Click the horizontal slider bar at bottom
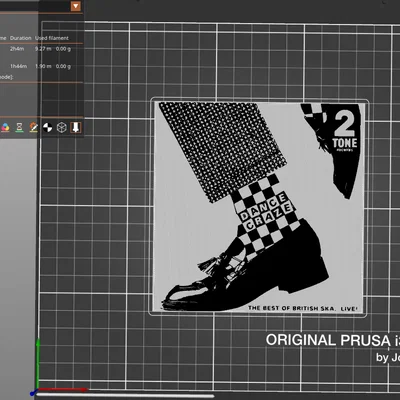The height and width of the screenshot is (400, 400). pos(125,396)
